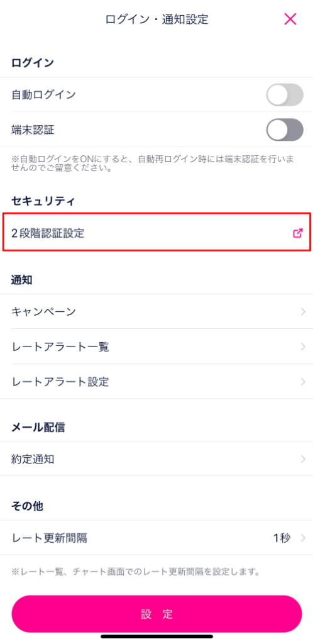Viewport: 313px width, 644px height.
Task: Open the レートアラート一覧 item
Action: point(156,347)
